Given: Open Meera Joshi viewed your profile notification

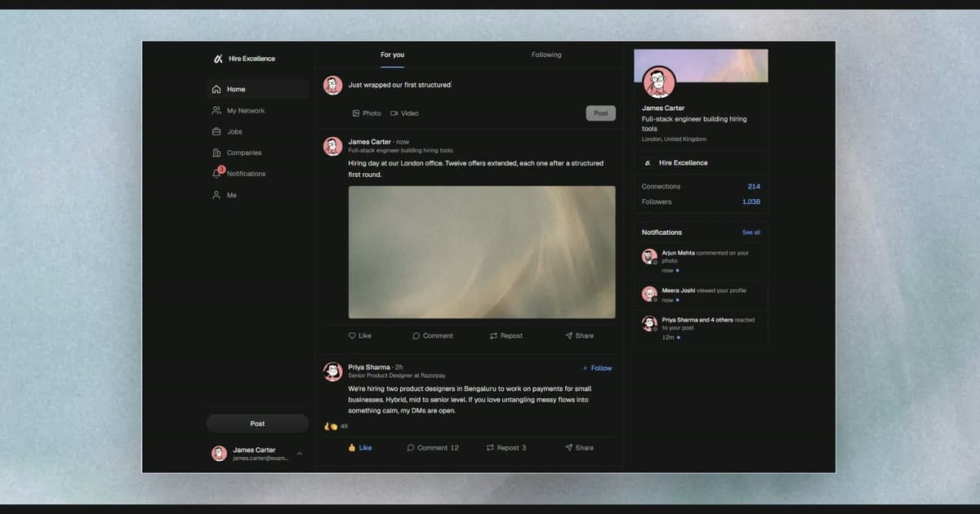Looking at the screenshot, I should click(701, 295).
